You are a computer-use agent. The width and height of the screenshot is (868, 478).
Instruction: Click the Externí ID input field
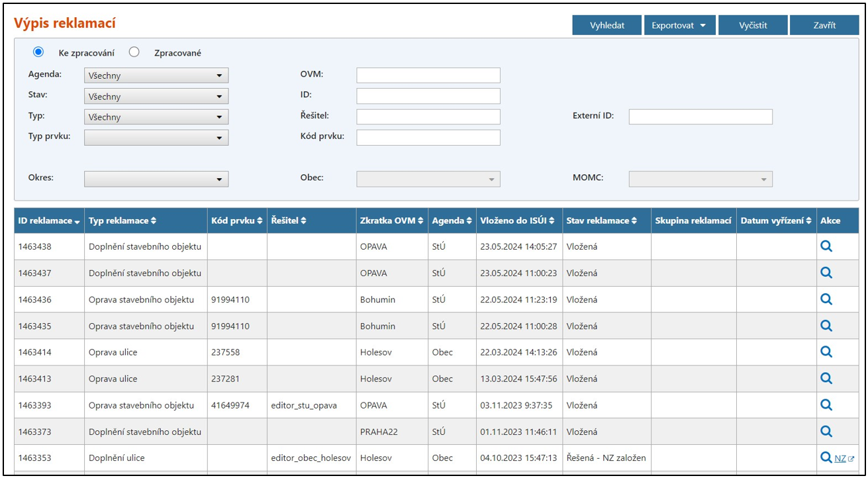pos(700,117)
